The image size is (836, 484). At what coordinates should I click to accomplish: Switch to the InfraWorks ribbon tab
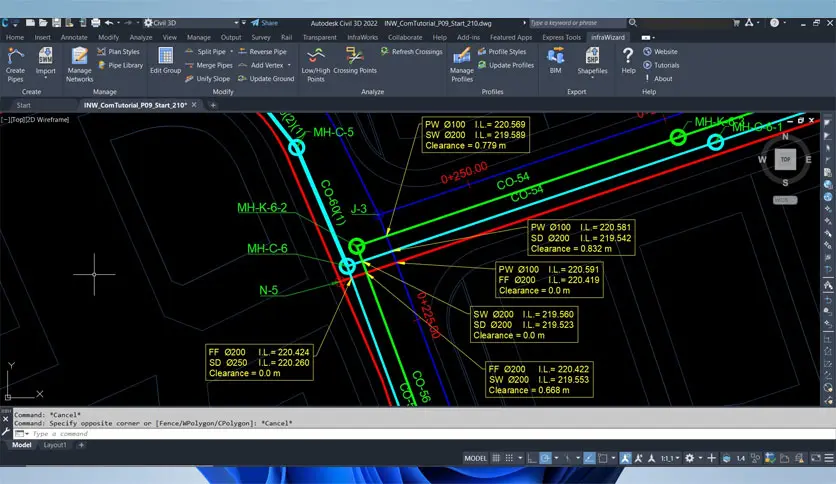(363, 37)
